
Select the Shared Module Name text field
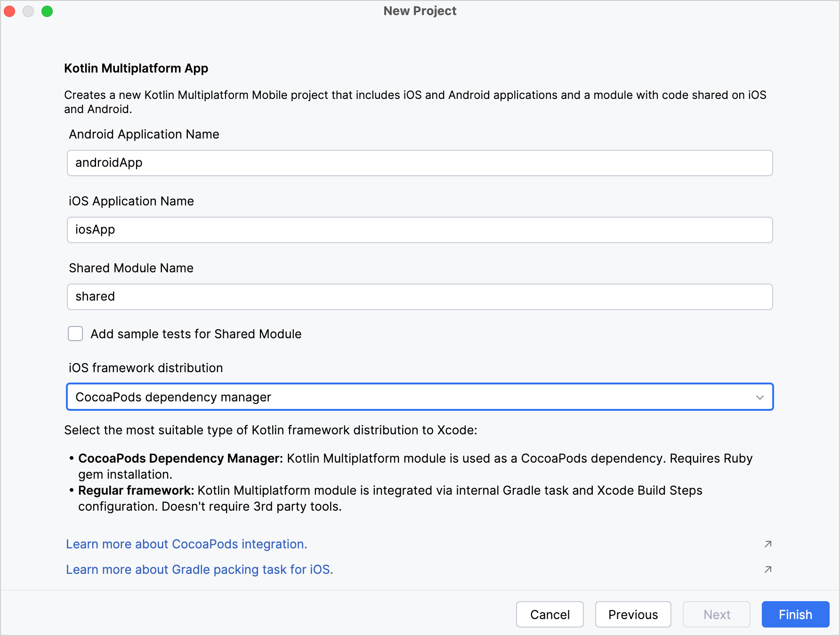pos(419,297)
